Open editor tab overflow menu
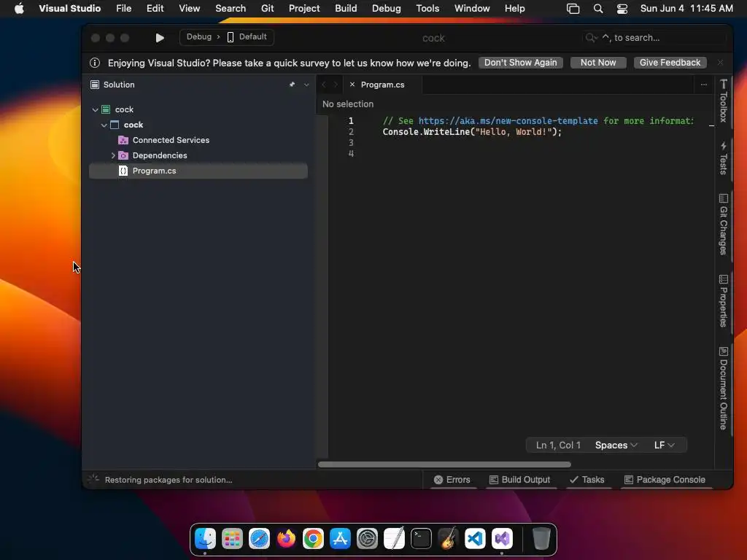Image resolution: width=747 pixels, height=560 pixels. tap(704, 85)
